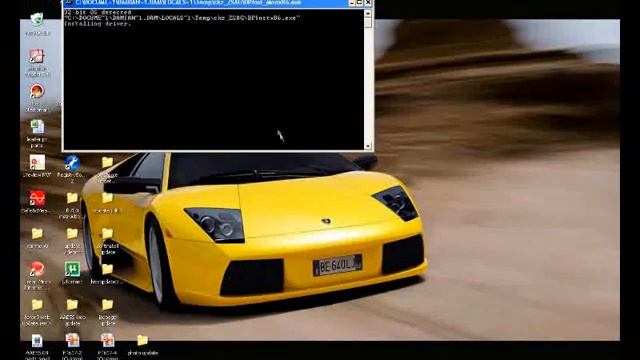Click the console line ending in DPInstx86.exe
Image resolution: width=640 pixels, height=360 pixels.
coord(182,18)
